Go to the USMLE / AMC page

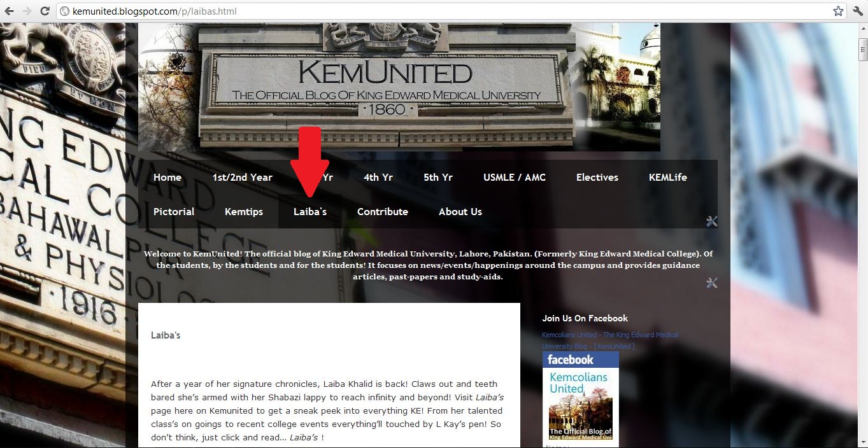(x=515, y=178)
